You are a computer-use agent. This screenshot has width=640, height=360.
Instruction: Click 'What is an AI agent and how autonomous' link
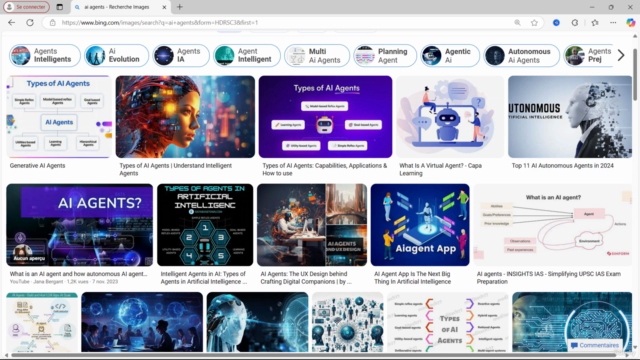point(78,274)
